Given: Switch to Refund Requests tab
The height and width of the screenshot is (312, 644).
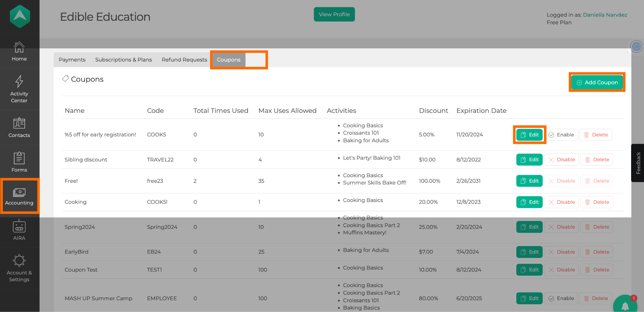Looking at the screenshot, I should tap(184, 60).
